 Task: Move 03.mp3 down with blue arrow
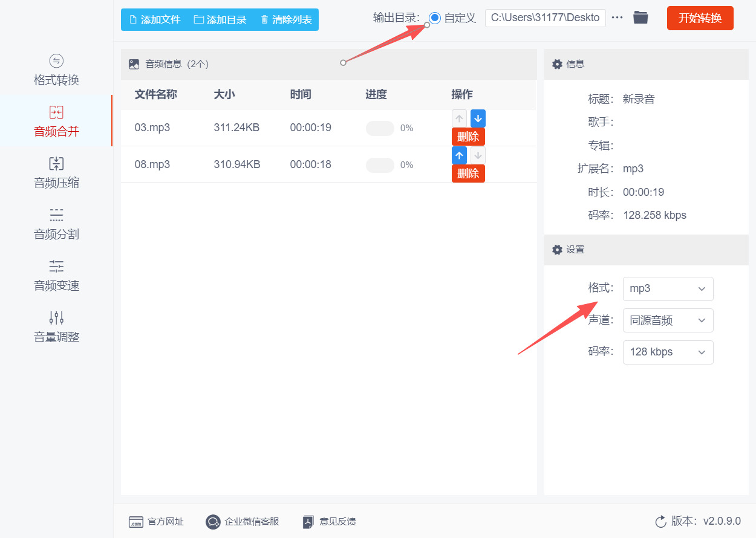tap(478, 118)
